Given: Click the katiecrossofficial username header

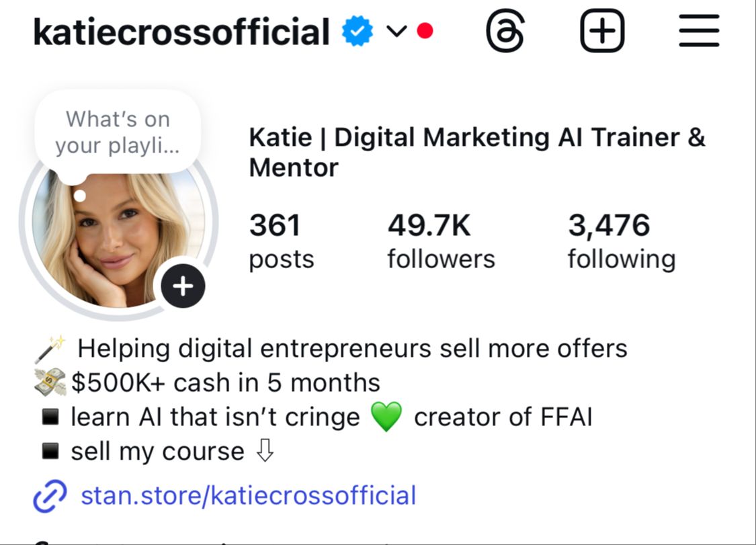Looking at the screenshot, I should click(x=181, y=32).
